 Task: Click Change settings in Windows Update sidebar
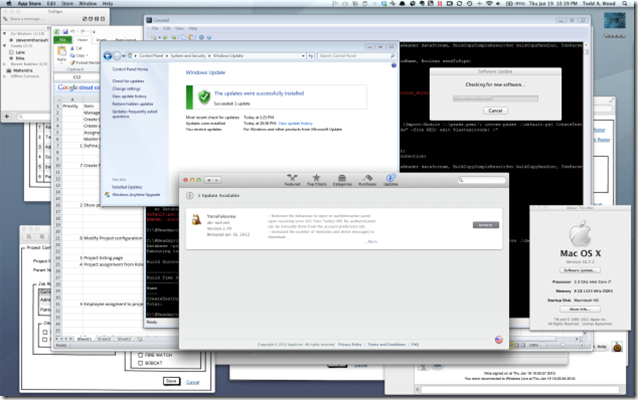click(x=126, y=88)
